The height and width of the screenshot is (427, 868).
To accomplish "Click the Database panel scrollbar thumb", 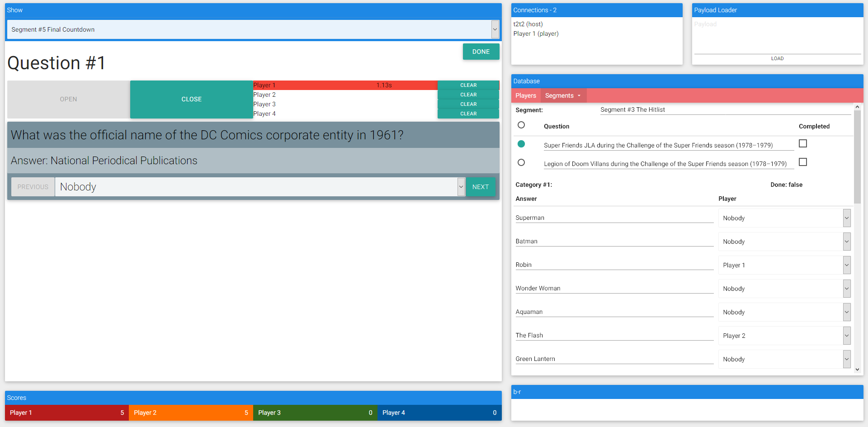I will [857, 157].
